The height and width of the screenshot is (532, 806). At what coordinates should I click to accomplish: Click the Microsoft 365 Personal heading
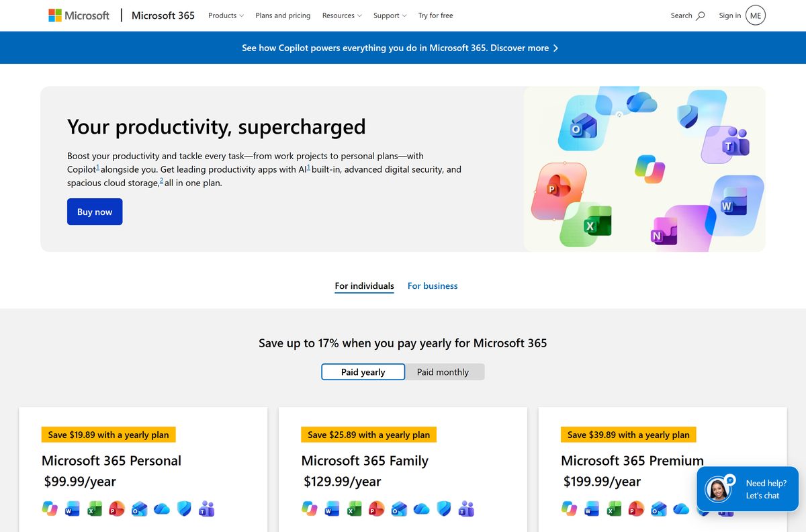pos(111,461)
